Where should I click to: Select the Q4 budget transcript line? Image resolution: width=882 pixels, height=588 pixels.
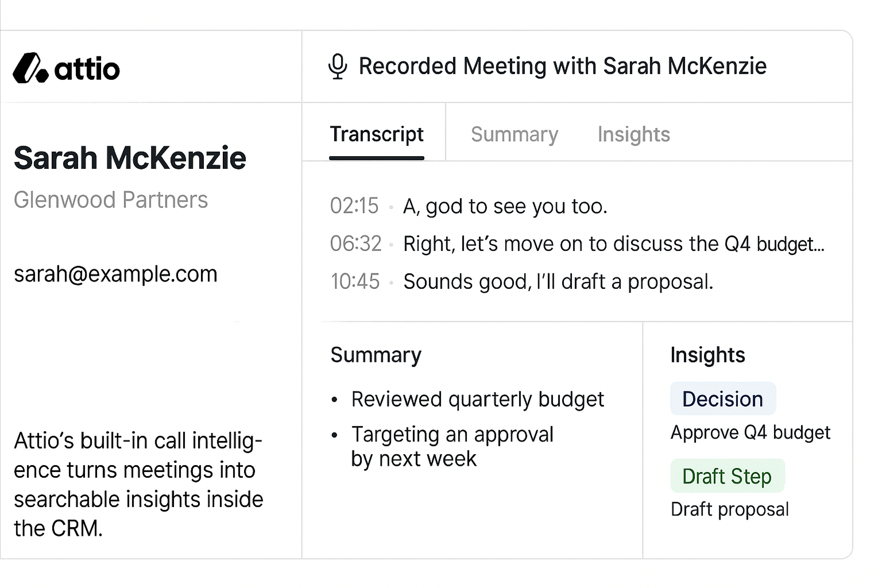(x=614, y=244)
